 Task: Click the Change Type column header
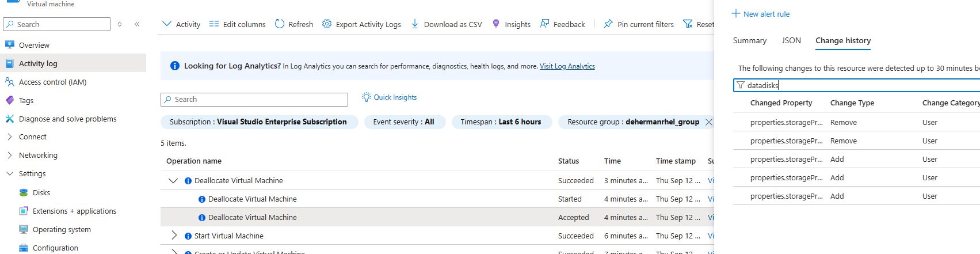point(852,103)
